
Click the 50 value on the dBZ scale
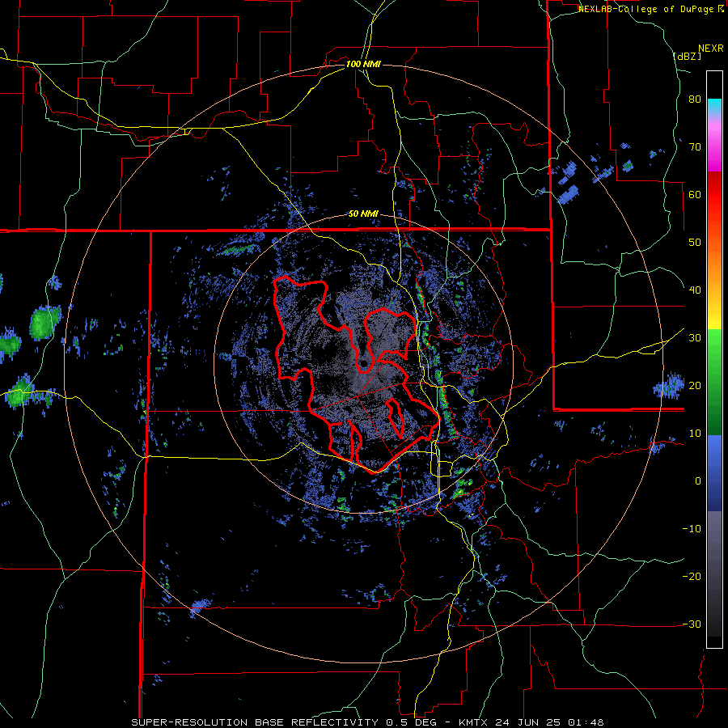coord(695,243)
